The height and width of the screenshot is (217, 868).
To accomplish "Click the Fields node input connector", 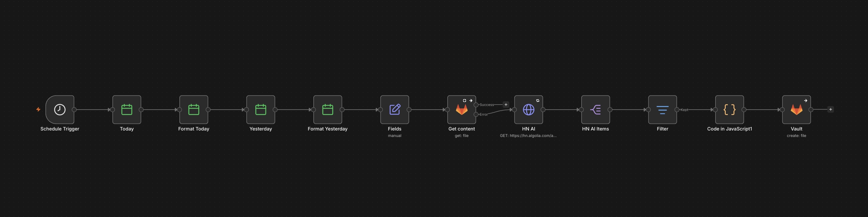I will [x=380, y=110].
